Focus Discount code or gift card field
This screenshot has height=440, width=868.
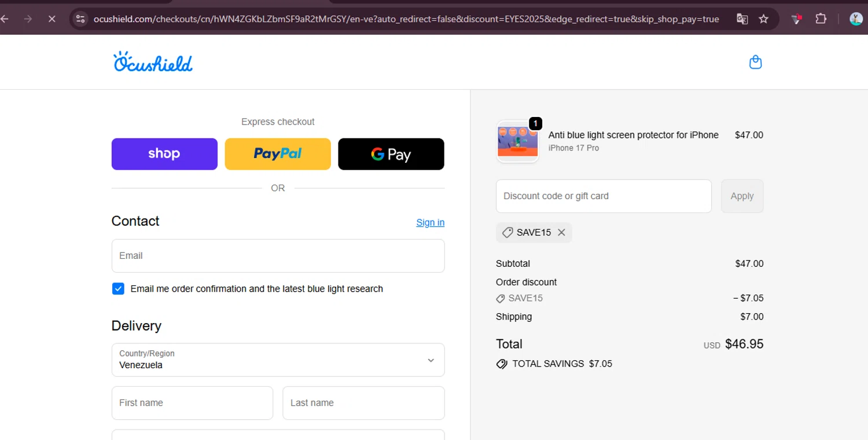604,196
